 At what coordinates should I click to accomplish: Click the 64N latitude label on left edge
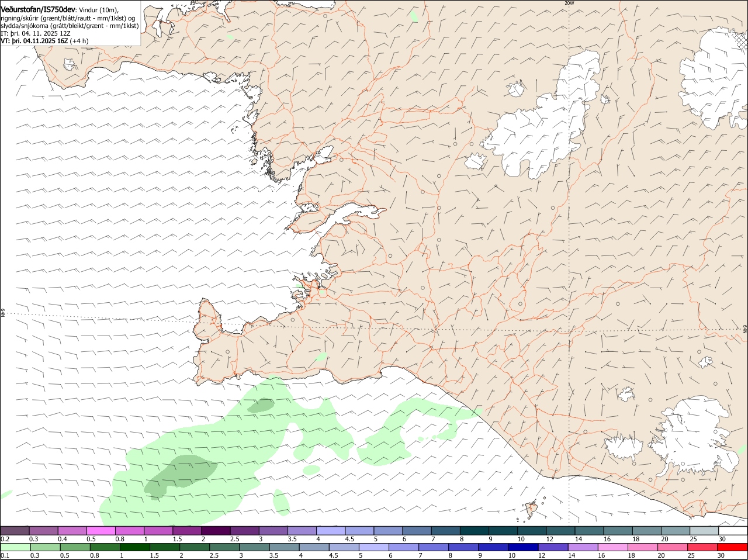pyautogui.click(x=3, y=313)
